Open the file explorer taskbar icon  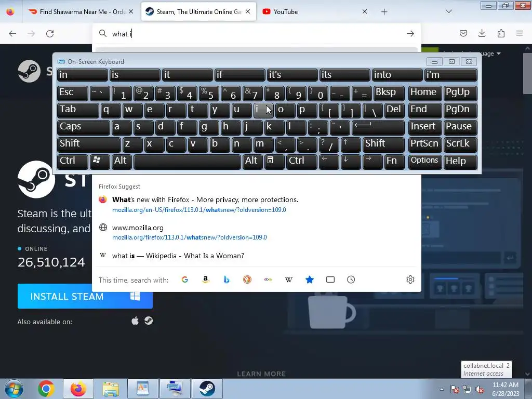(111, 389)
